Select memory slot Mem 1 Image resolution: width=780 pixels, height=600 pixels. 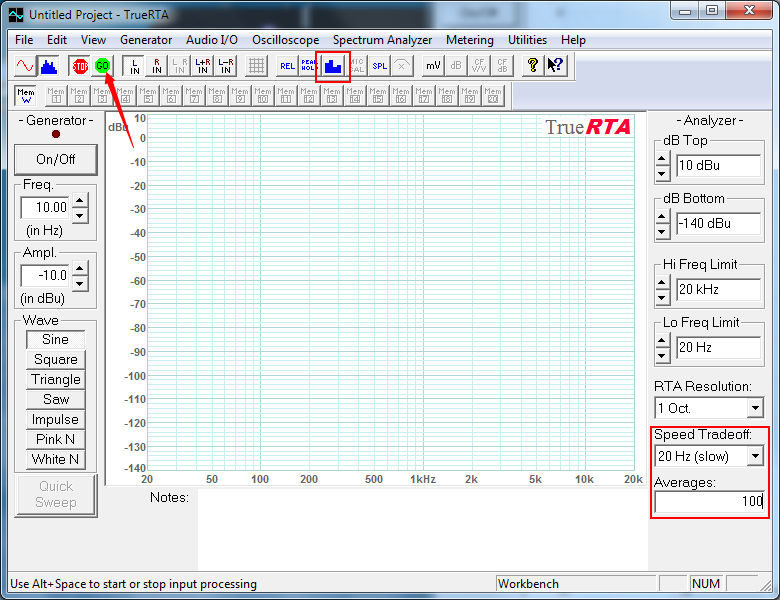[56, 95]
